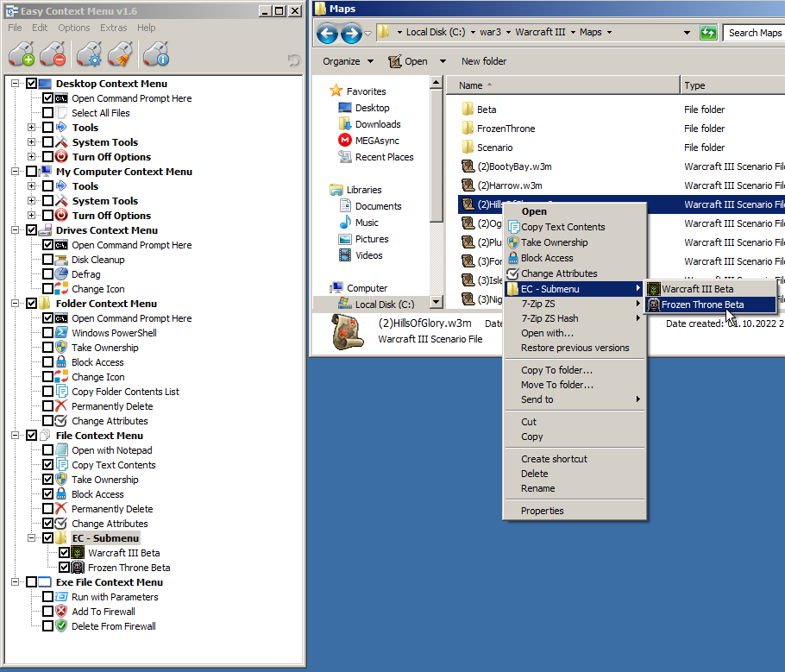785x672 pixels.
Task: Click the (2)HillsOfGlory map preview thumbnail
Action: coord(348,330)
